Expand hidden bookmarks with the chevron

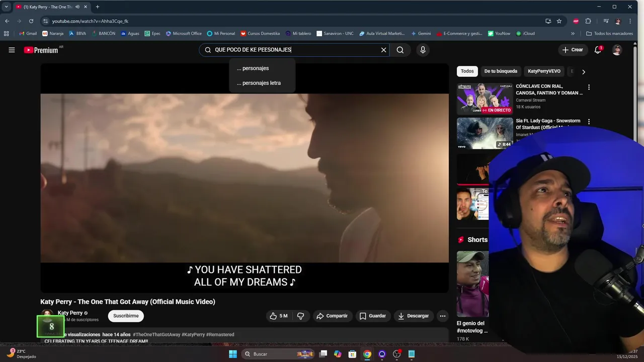coord(573,34)
